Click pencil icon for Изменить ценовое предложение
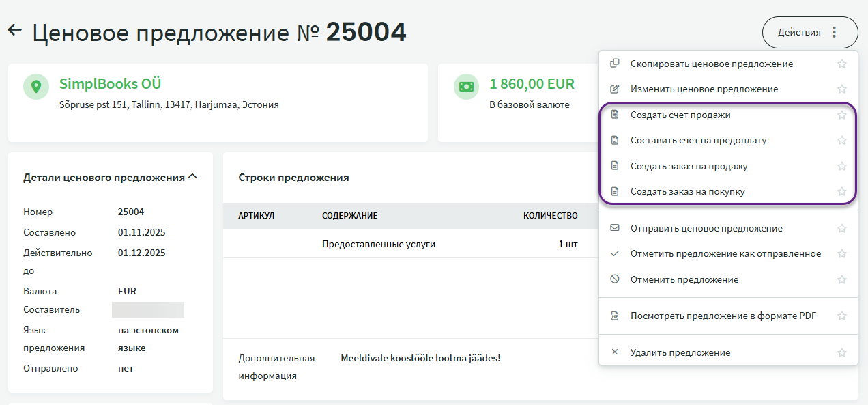The image size is (868, 405). click(615, 89)
